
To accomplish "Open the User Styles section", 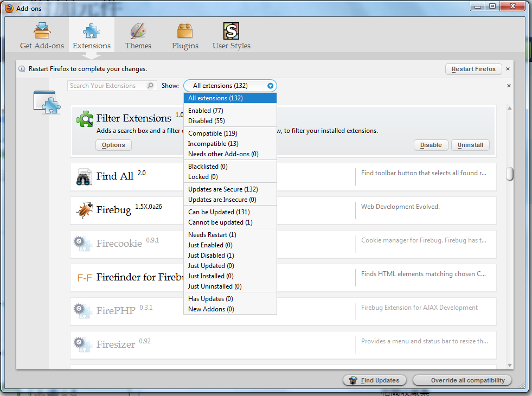I will 232,36.
